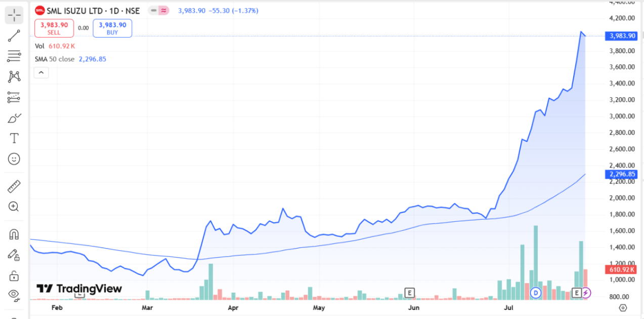The height and width of the screenshot is (319, 644).
Task: Select the trend line drawing tool
Action: point(14,35)
